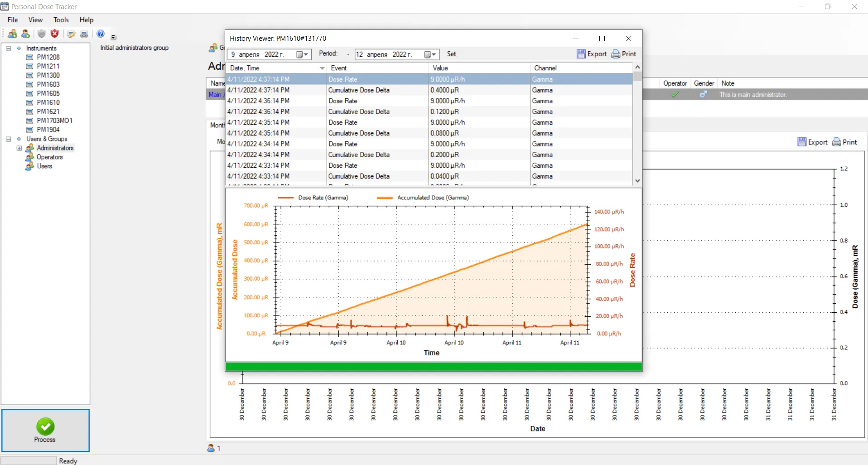Viewport: 868px width, 465px height.
Task: Expand the Administrators tree node
Action: coord(19,148)
